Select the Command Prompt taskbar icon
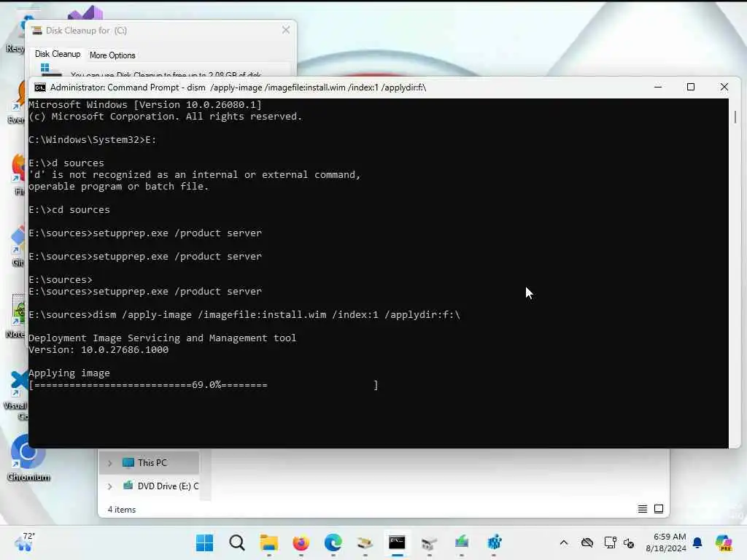This screenshot has width=747, height=560. pos(397,542)
